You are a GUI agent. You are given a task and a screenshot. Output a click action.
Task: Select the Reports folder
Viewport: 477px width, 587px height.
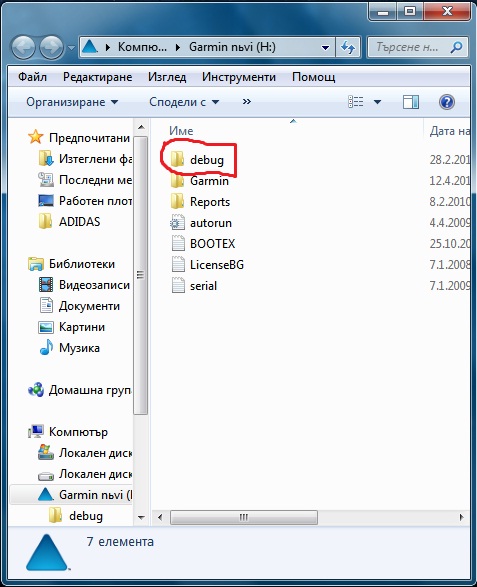[x=210, y=202]
